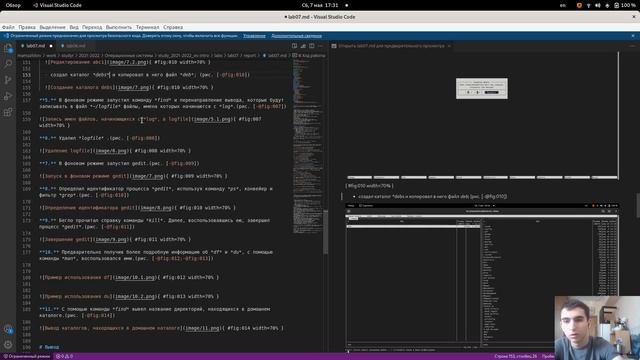Click the work breadcrumb folder

pos(51,56)
